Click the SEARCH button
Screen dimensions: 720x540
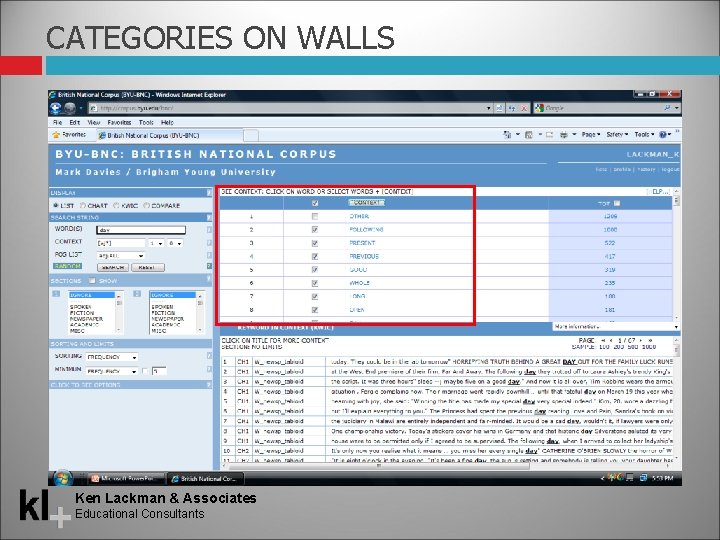(112, 267)
